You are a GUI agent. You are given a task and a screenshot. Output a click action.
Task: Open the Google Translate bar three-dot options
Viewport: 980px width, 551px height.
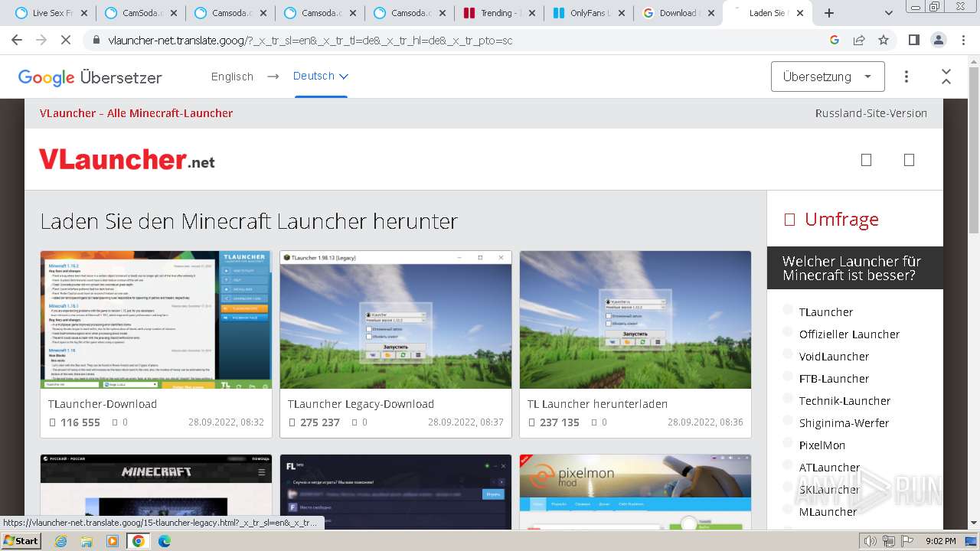pyautogui.click(x=906, y=77)
